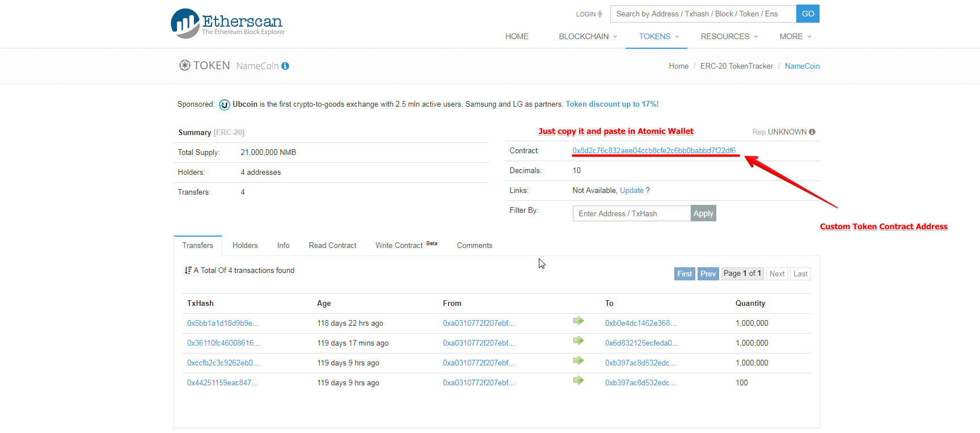Open transaction hash 0x36110fc46008616

pyautogui.click(x=224, y=343)
